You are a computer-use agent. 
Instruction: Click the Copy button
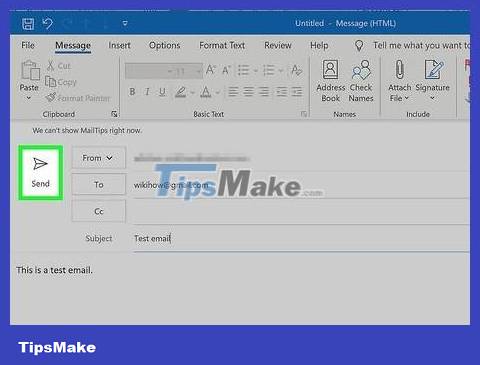pos(61,82)
